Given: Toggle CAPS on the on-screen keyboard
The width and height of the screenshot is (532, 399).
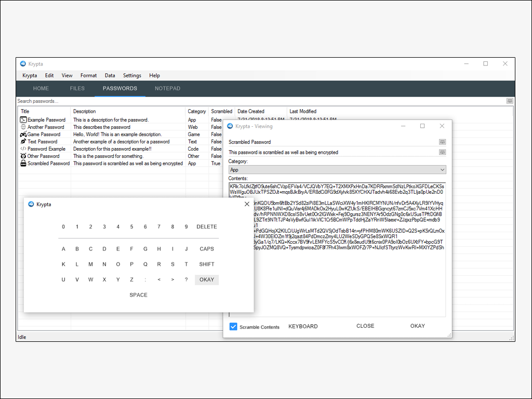Looking at the screenshot, I should [x=207, y=249].
